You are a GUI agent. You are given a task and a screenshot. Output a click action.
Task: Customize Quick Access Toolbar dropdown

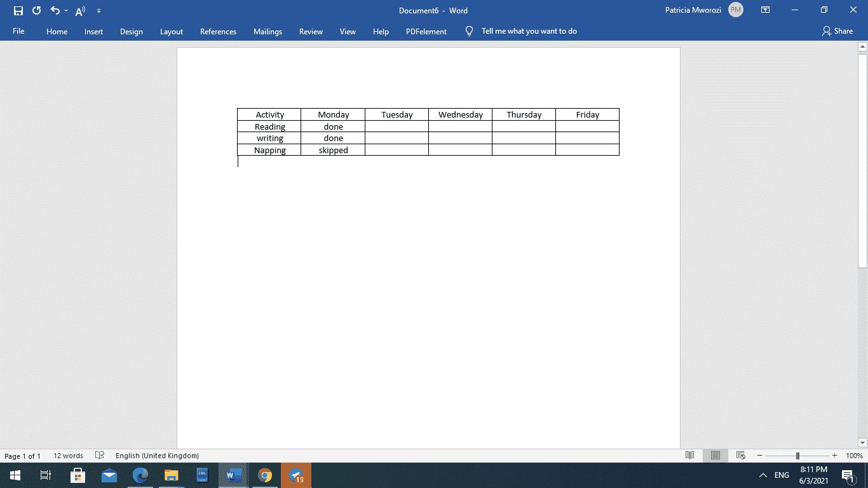tap(98, 11)
